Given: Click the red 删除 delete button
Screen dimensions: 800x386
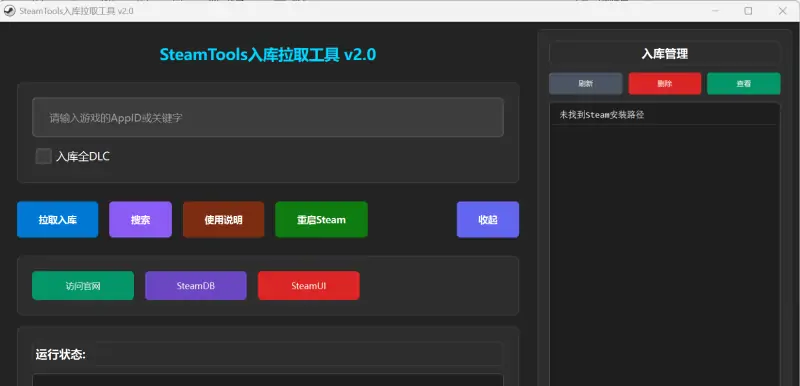Looking at the screenshot, I should tap(665, 84).
